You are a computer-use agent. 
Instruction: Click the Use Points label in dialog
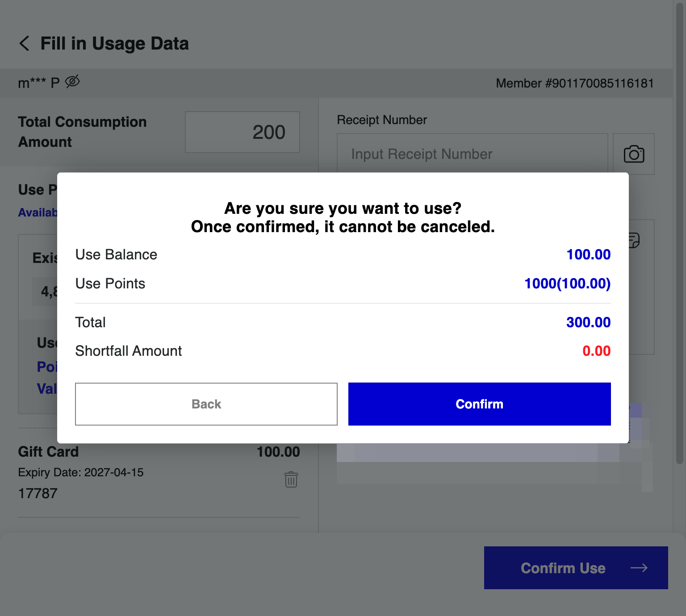coord(110,283)
